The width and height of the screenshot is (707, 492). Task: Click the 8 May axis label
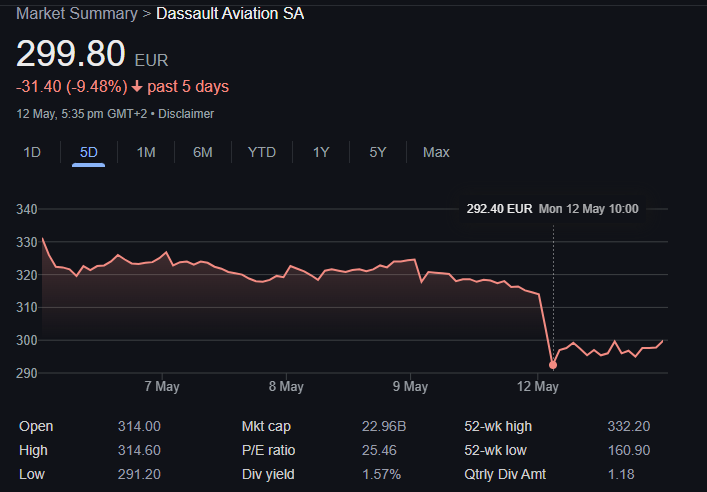pyautogui.click(x=286, y=386)
